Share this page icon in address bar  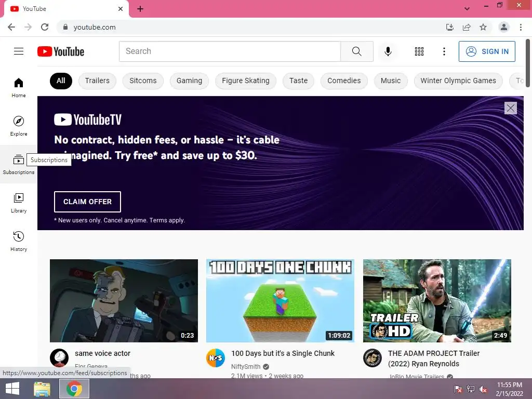(x=467, y=27)
